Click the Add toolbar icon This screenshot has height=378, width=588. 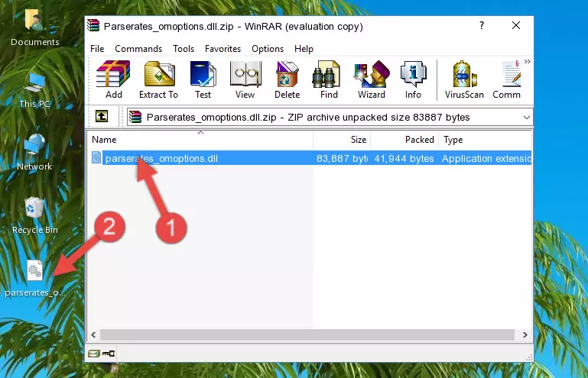(113, 79)
